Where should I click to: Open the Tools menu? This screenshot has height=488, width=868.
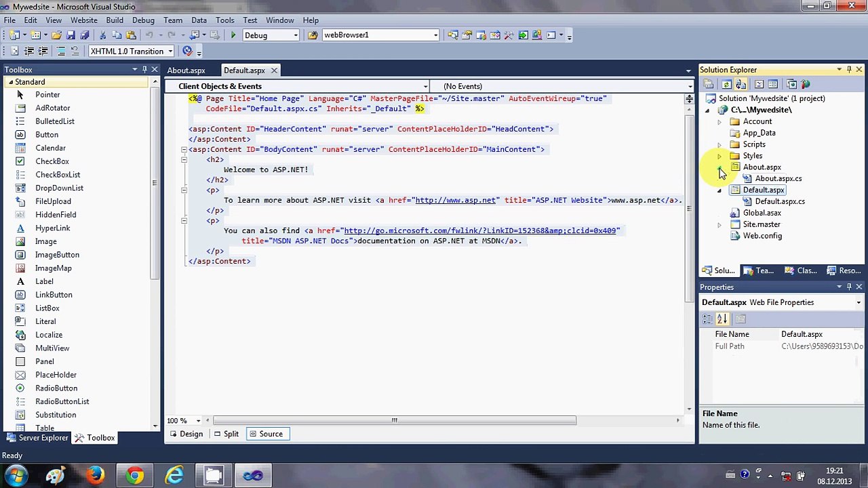click(x=224, y=20)
